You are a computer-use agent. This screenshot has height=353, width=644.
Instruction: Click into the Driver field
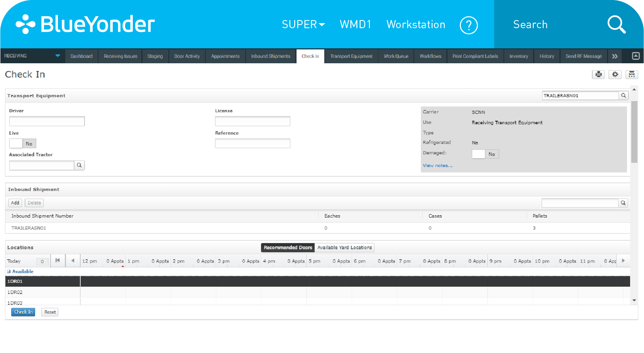click(x=47, y=121)
